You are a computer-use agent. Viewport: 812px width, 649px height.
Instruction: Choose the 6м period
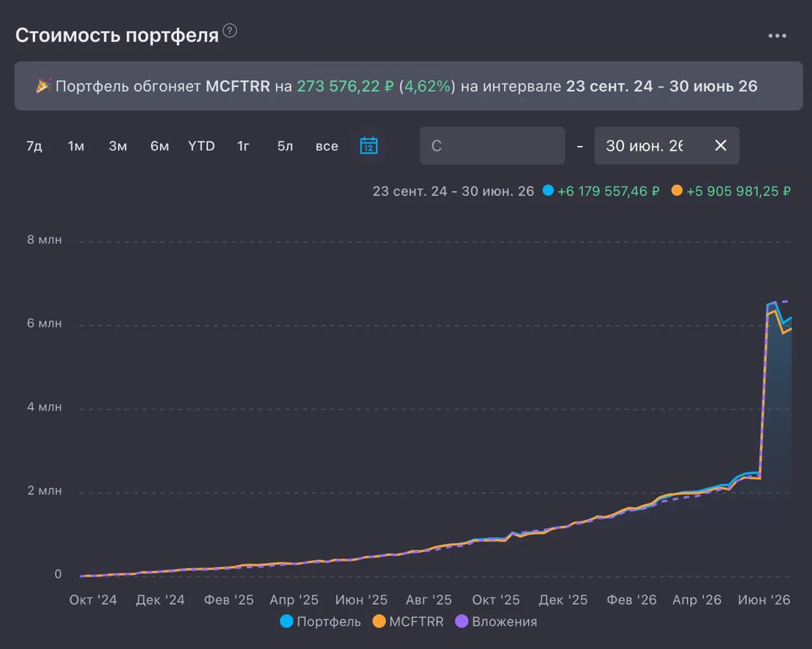point(160,146)
